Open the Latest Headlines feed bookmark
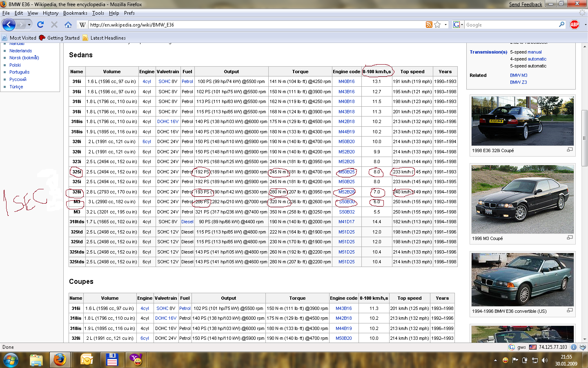588x368 pixels. [104, 38]
